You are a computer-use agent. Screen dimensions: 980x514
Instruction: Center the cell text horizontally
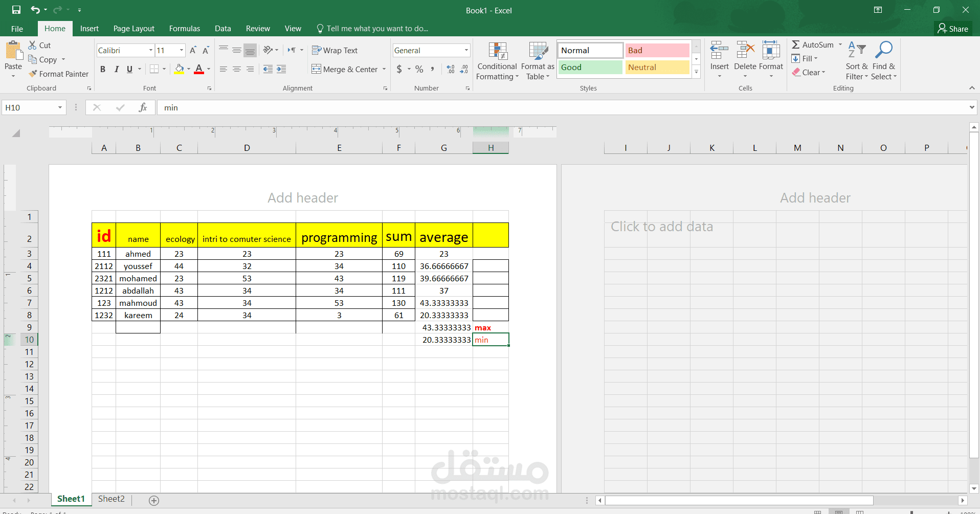237,69
